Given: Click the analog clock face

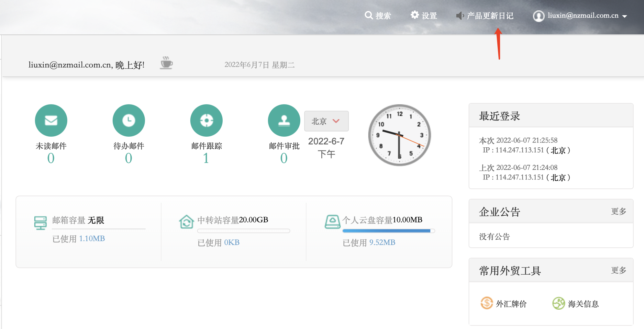Looking at the screenshot, I should click(x=400, y=135).
